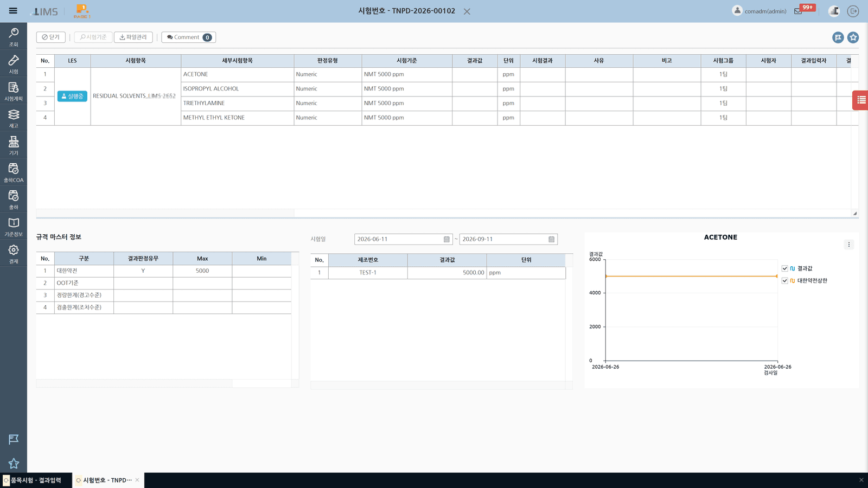
Task: Click the 닫기 button
Action: pos(51,37)
